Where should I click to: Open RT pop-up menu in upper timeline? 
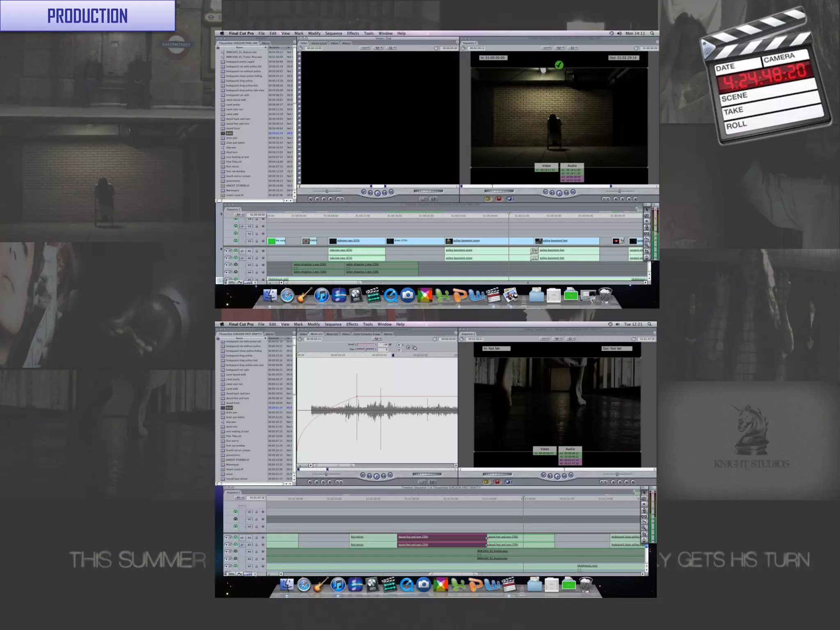click(x=239, y=215)
